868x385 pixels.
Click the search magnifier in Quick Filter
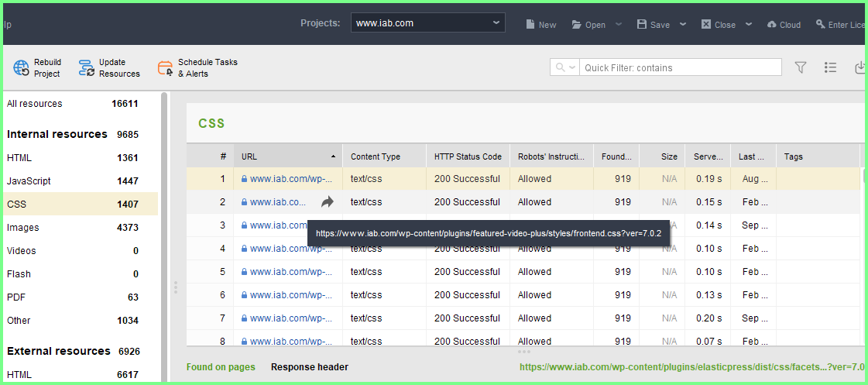coord(561,67)
